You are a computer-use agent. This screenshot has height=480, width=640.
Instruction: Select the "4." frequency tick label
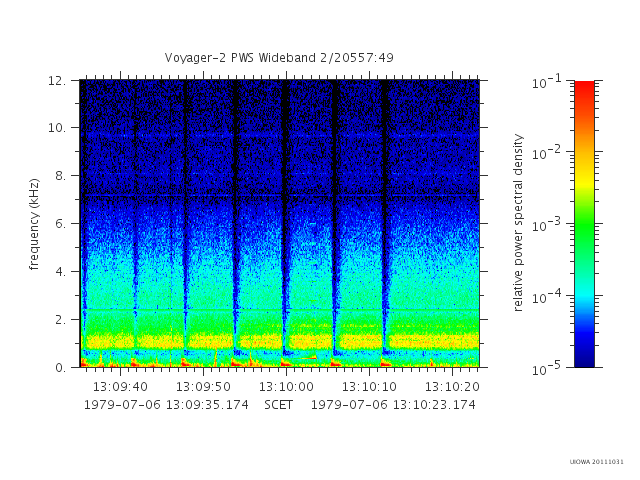[x=60, y=272]
